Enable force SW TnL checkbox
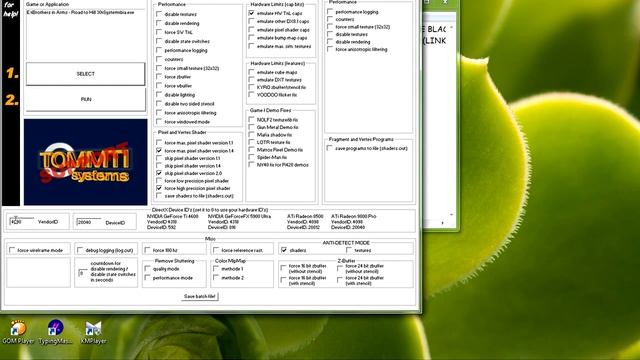 click(159, 32)
